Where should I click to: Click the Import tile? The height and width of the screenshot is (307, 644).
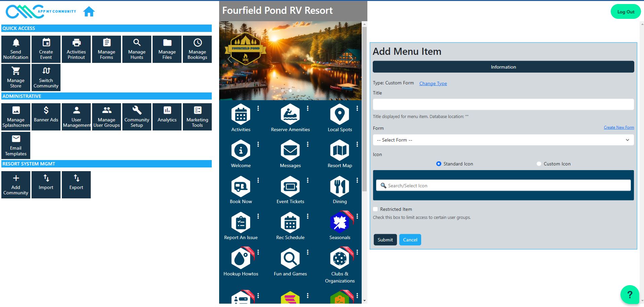pyautogui.click(x=46, y=185)
